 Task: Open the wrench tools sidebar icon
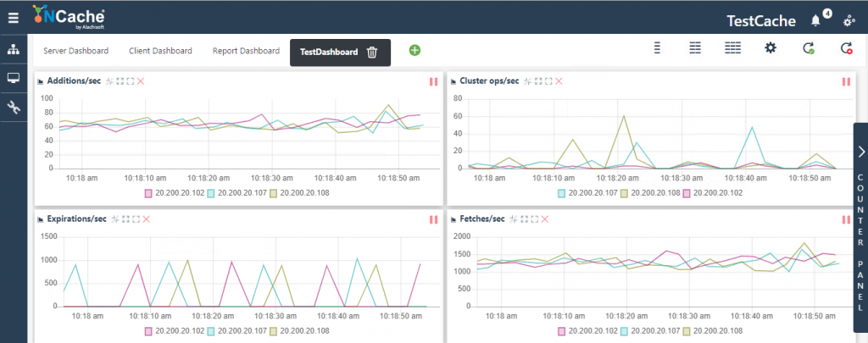click(x=13, y=107)
